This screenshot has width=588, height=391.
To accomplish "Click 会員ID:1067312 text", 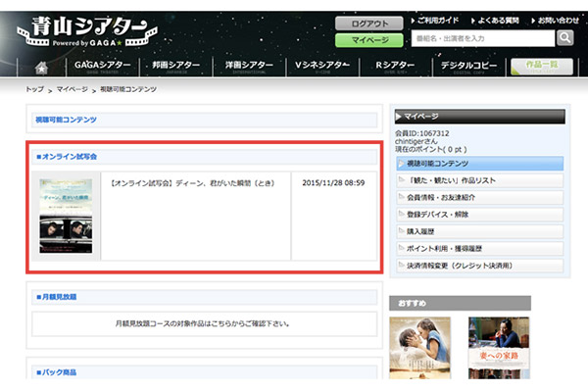I will coord(421,133).
